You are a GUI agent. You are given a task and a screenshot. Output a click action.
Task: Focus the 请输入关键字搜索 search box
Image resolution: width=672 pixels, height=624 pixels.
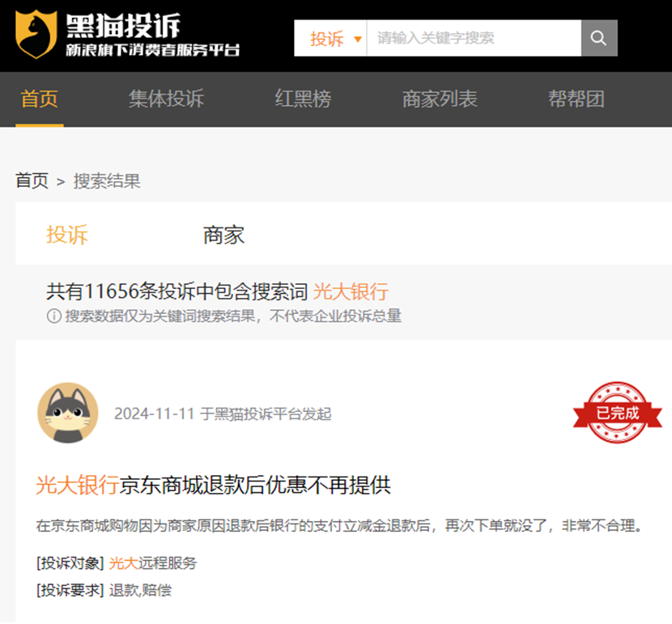pos(474,38)
